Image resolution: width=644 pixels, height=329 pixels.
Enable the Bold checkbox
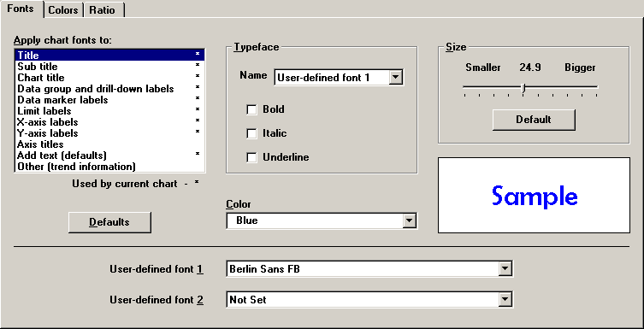[251, 109]
